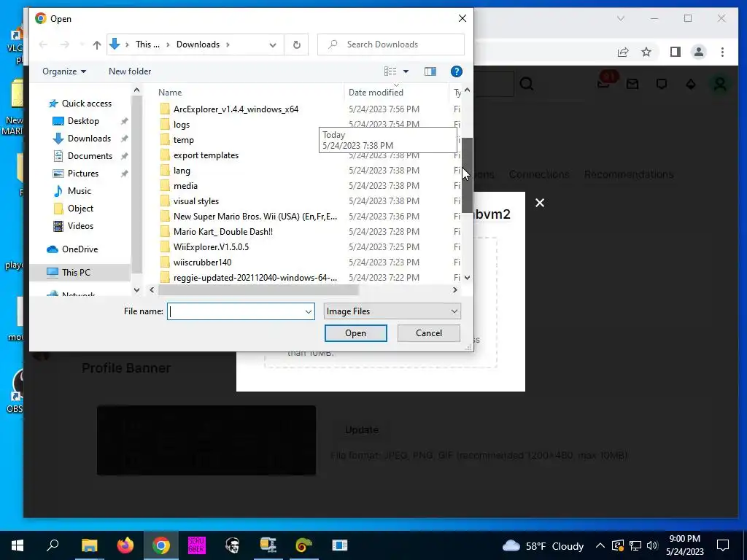Open File Explorer from taskbar
This screenshot has width=747, height=560.
89,545
